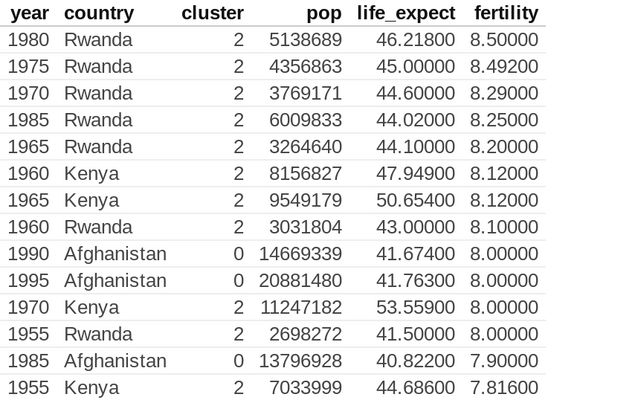Click the country column header
The width and height of the screenshot is (640, 400).
[x=99, y=14]
